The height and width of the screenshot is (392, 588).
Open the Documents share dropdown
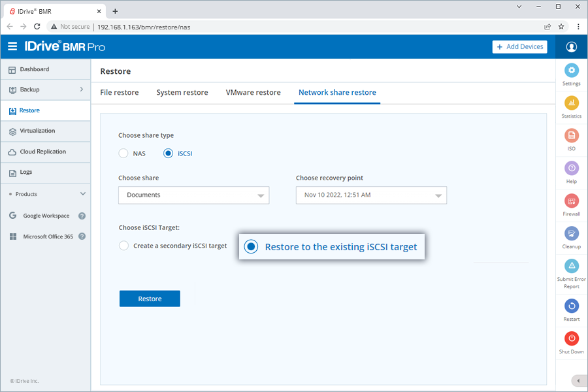[193, 195]
